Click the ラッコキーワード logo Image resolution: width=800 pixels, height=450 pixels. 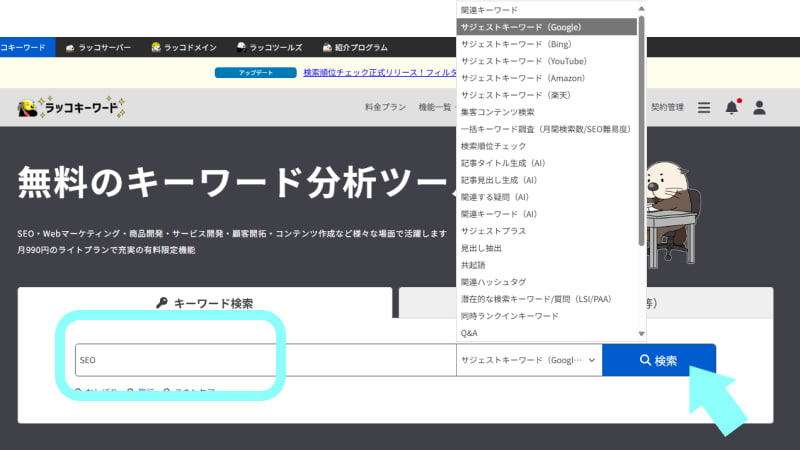pyautogui.click(x=71, y=107)
